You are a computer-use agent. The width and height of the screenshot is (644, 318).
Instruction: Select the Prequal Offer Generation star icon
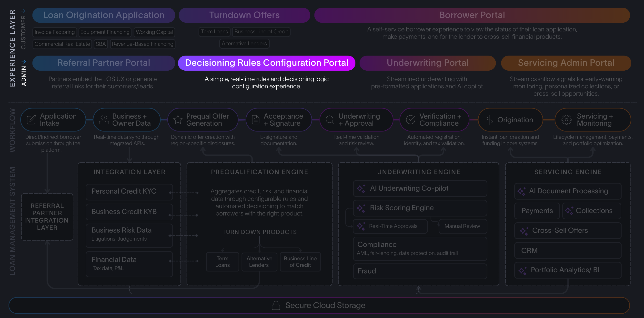(x=178, y=120)
